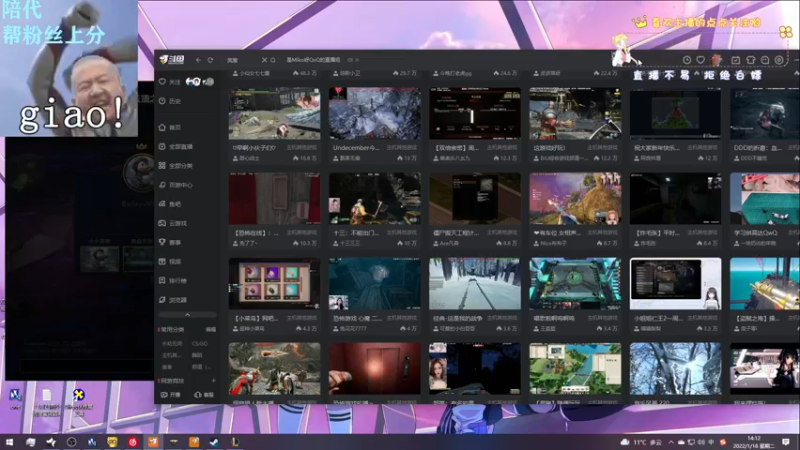
Task: Click the plus icon beside 网游竞技
Action: pyautogui.click(x=213, y=381)
